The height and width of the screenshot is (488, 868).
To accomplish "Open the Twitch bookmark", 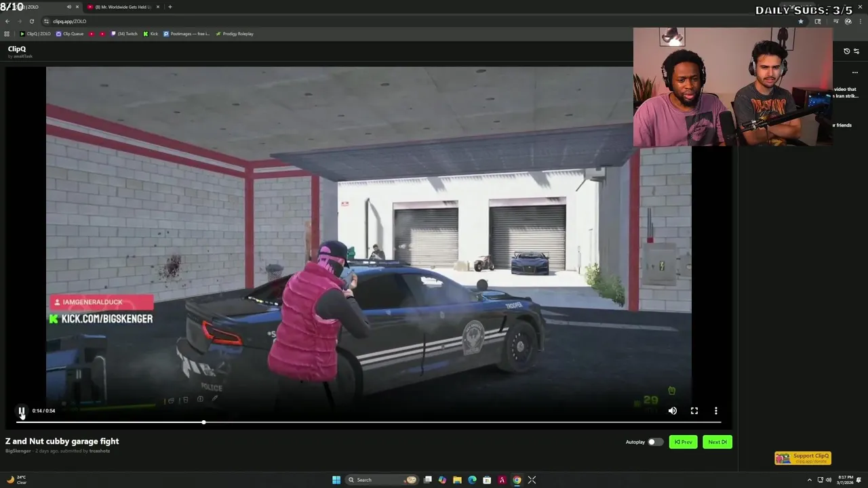I will click(x=125, y=34).
